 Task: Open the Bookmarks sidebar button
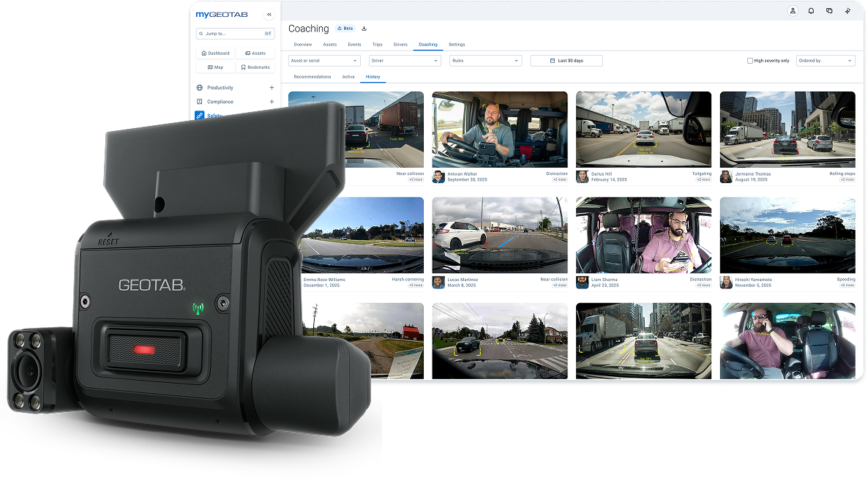click(x=255, y=67)
